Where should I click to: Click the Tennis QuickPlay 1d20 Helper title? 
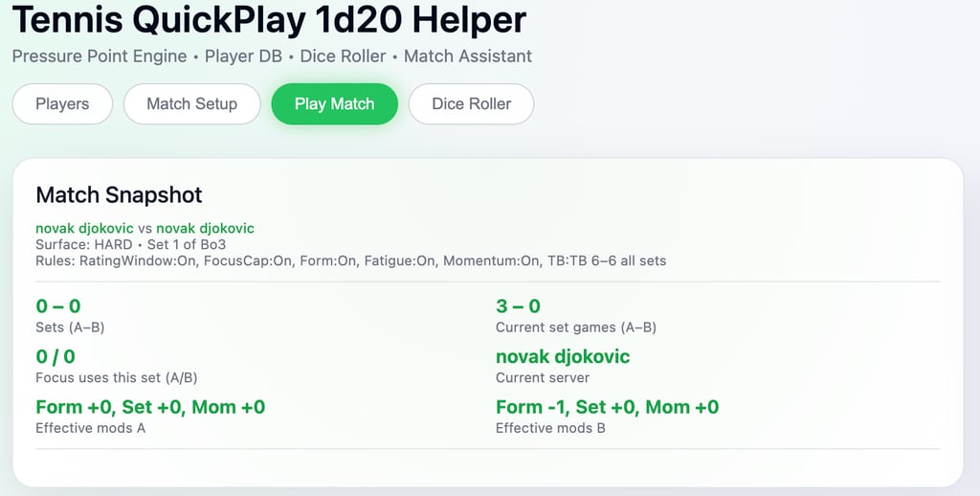(269, 21)
